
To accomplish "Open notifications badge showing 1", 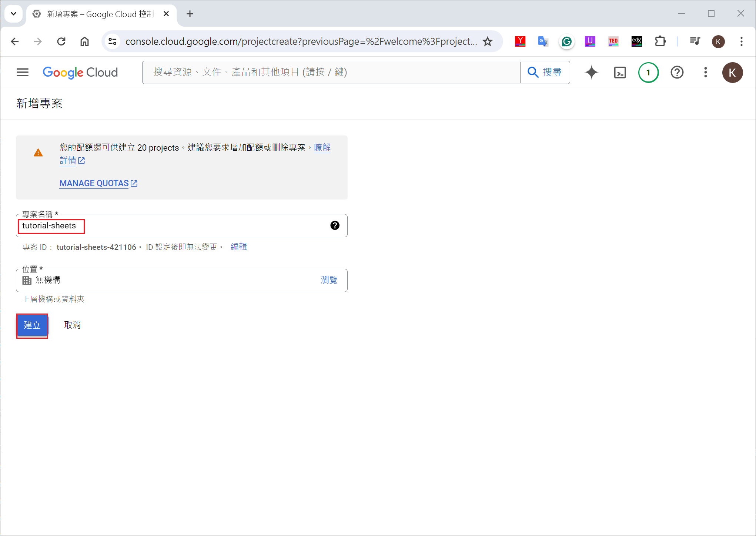I will point(648,72).
